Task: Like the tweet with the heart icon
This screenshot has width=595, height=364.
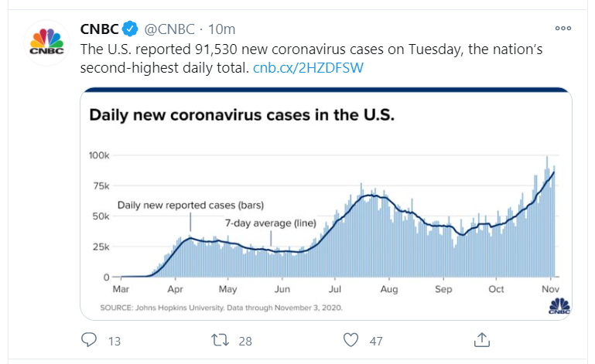Action: pos(351,339)
